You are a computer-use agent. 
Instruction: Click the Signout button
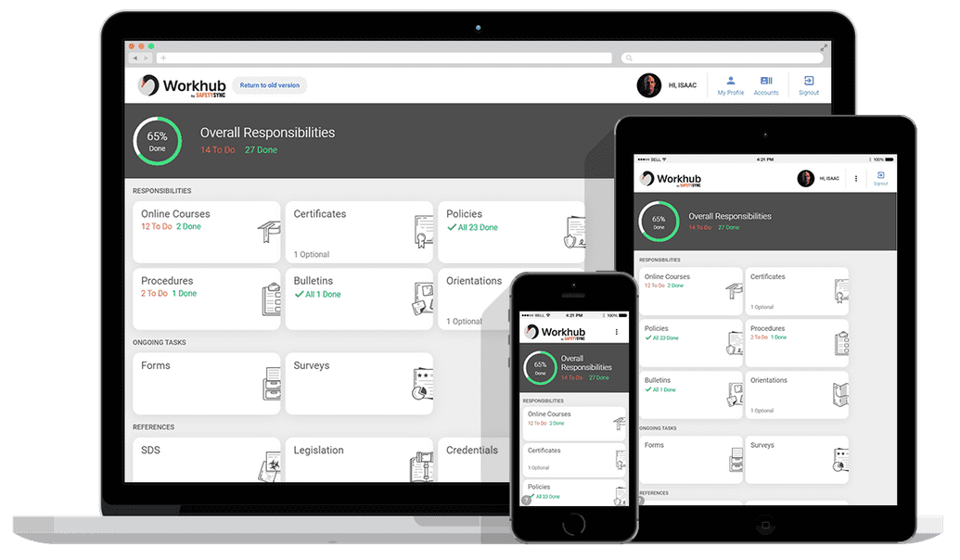pyautogui.click(x=808, y=86)
